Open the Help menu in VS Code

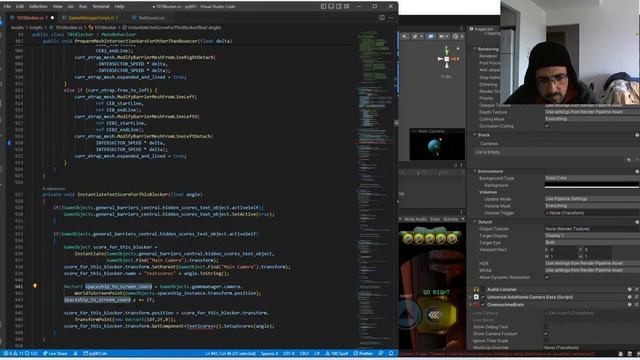point(119,7)
